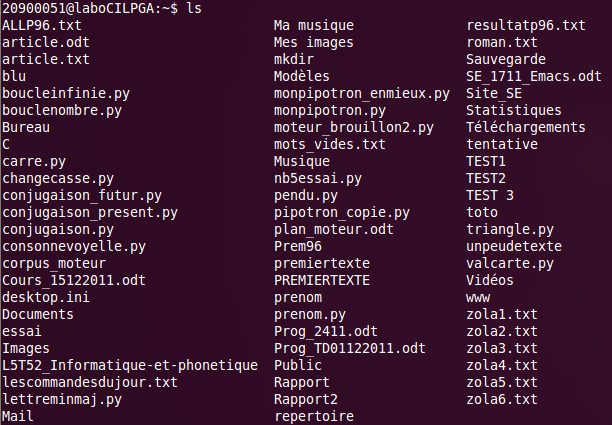The width and height of the screenshot is (612, 425).
Task: Select the SE_1711_Emacs.odt filename
Action: tap(534, 76)
